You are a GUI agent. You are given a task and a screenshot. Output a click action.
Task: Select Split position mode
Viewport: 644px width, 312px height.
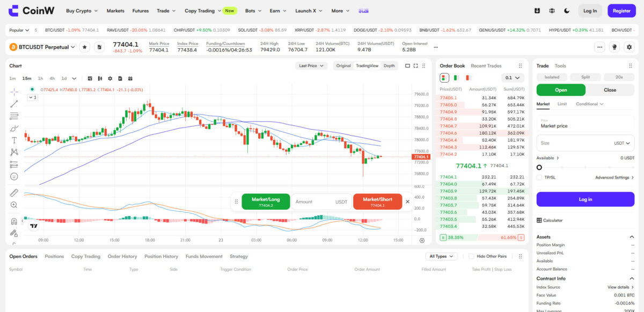point(586,77)
